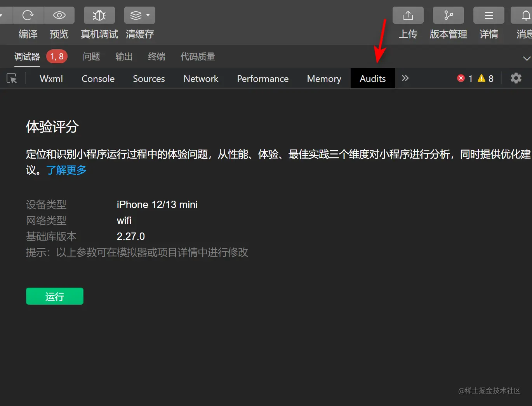Click the 上传 label
This screenshot has height=406, width=532.
[x=408, y=34]
